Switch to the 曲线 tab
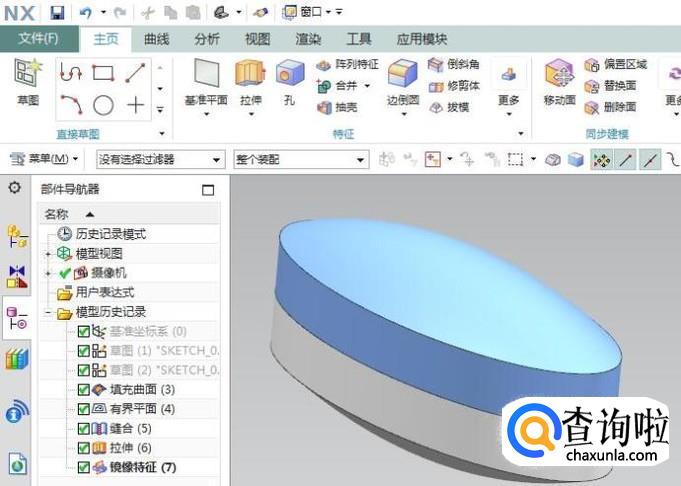Screen dimensions: 681x486 pos(156,39)
